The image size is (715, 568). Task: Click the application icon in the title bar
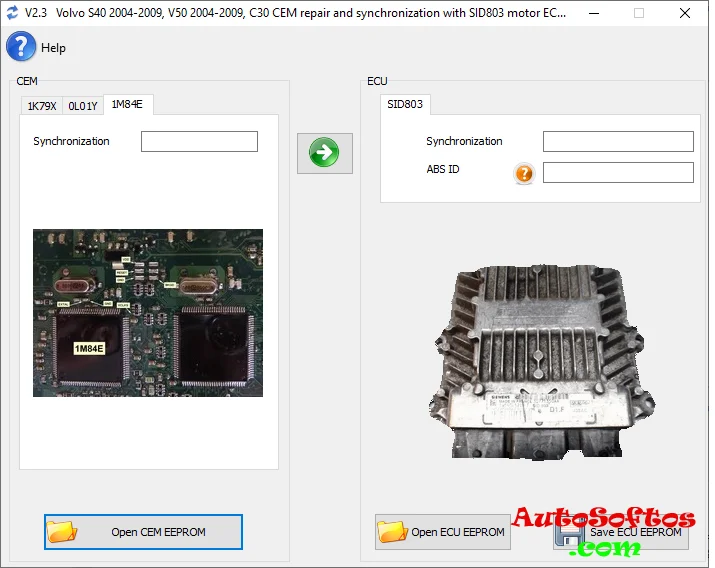click(x=12, y=13)
